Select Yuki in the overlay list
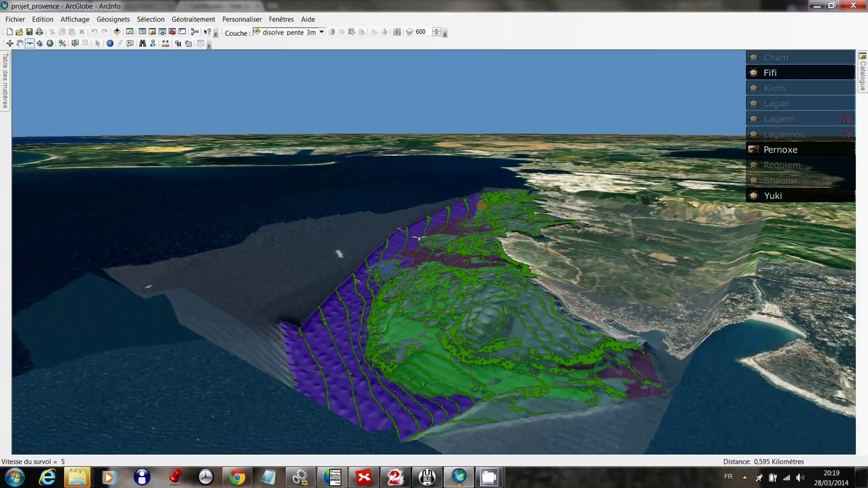 point(800,196)
